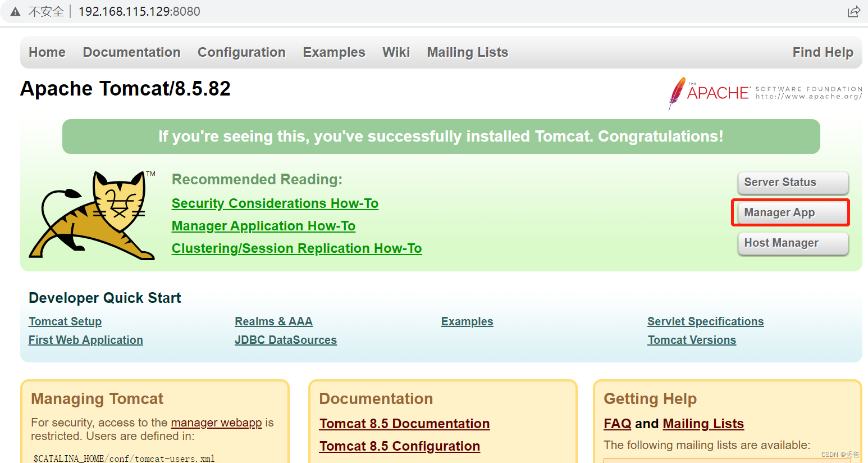Open the Home navigation item
The image size is (868, 463).
(47, 52)
